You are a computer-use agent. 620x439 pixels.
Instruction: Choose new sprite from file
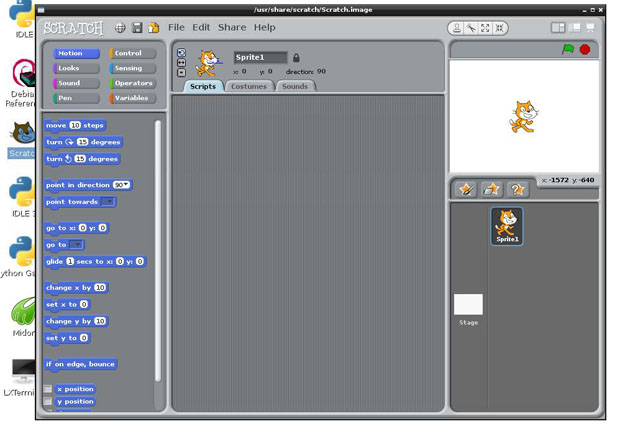(491, 189)
